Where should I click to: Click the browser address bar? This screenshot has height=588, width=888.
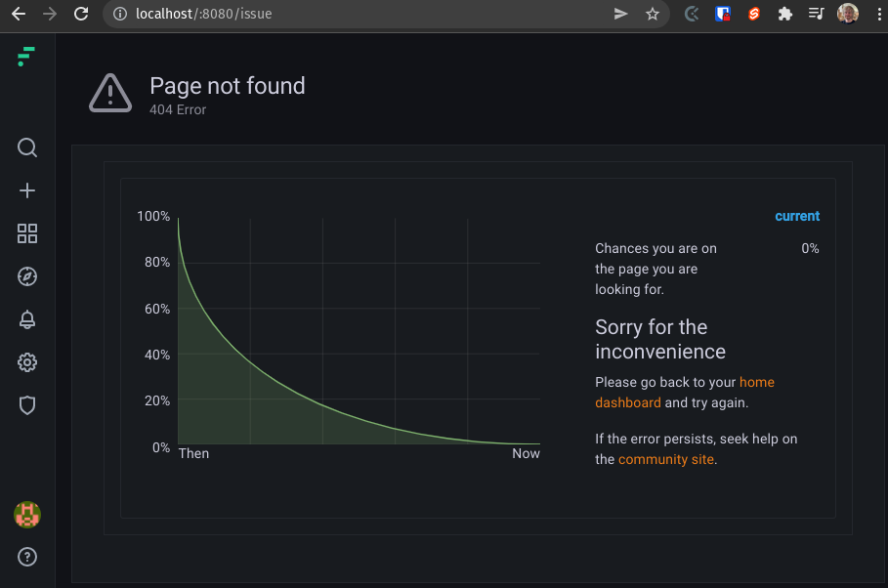[293, 15]
